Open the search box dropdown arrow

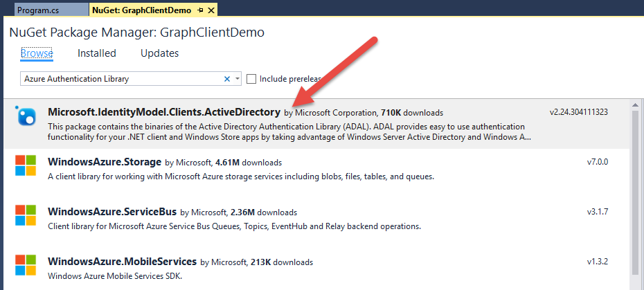tap(237, 79)
